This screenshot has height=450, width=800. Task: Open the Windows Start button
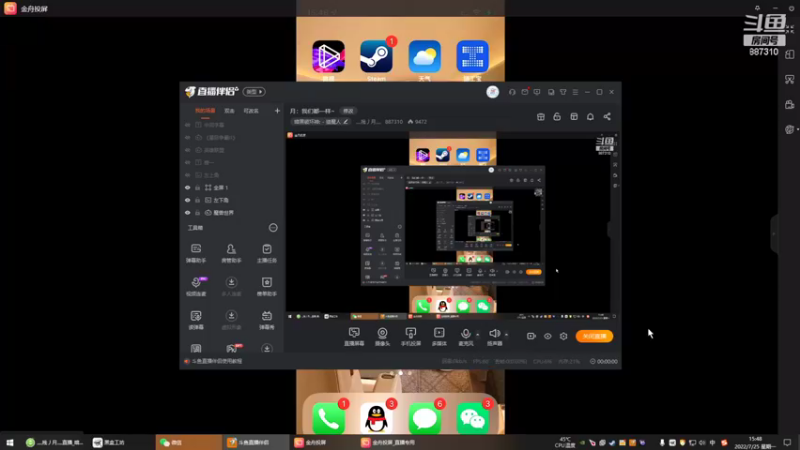9,442
